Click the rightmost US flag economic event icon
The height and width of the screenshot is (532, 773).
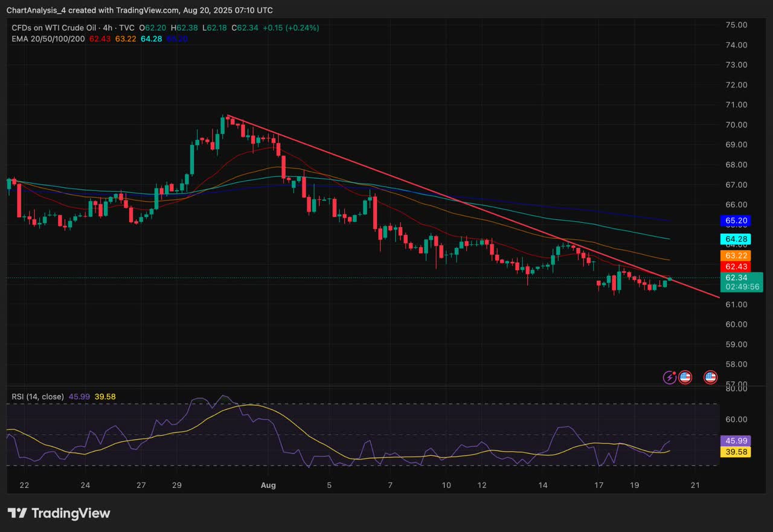point(711,377)
